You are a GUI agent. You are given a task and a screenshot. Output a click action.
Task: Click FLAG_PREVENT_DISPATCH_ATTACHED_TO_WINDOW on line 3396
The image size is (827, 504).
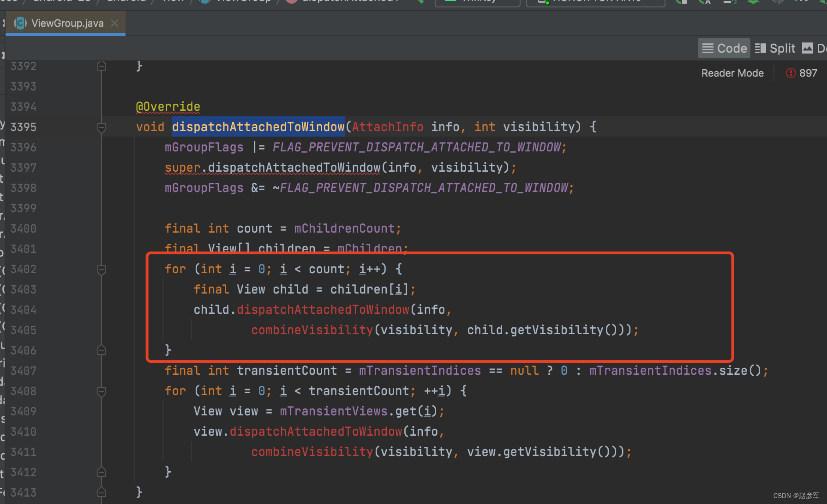click(x=417, y=147)
